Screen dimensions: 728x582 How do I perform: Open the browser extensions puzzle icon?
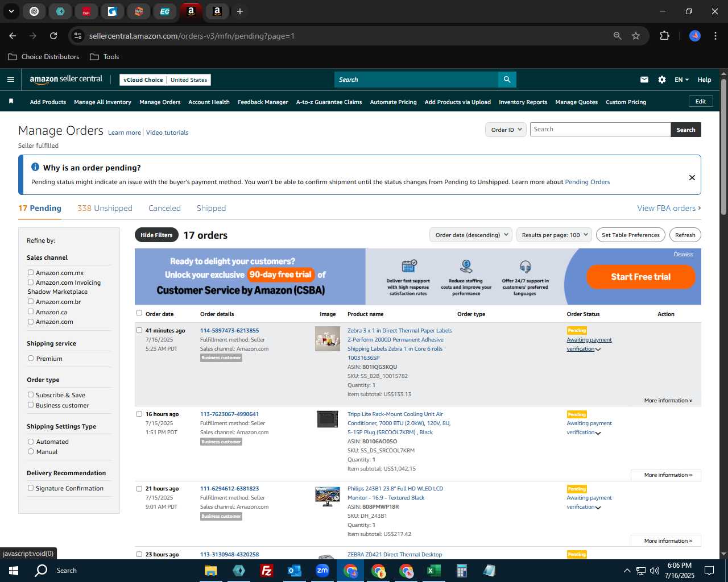pos(664,36)
